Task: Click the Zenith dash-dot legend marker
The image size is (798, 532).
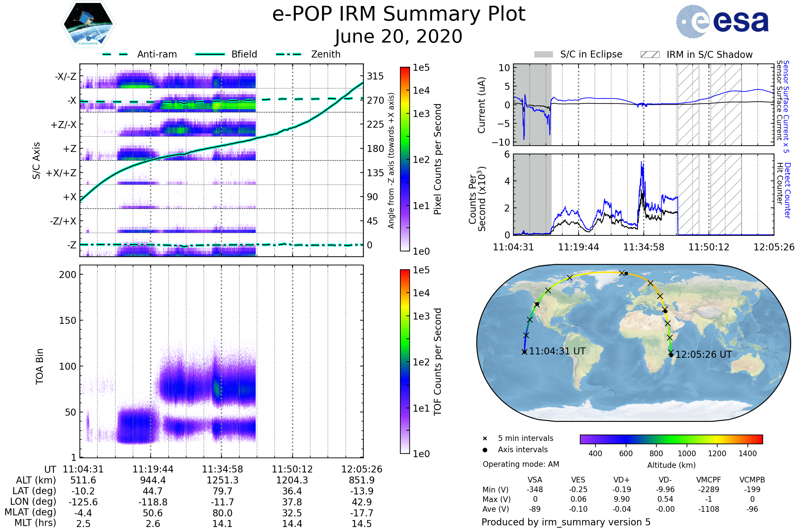Action: pos(289,54)
